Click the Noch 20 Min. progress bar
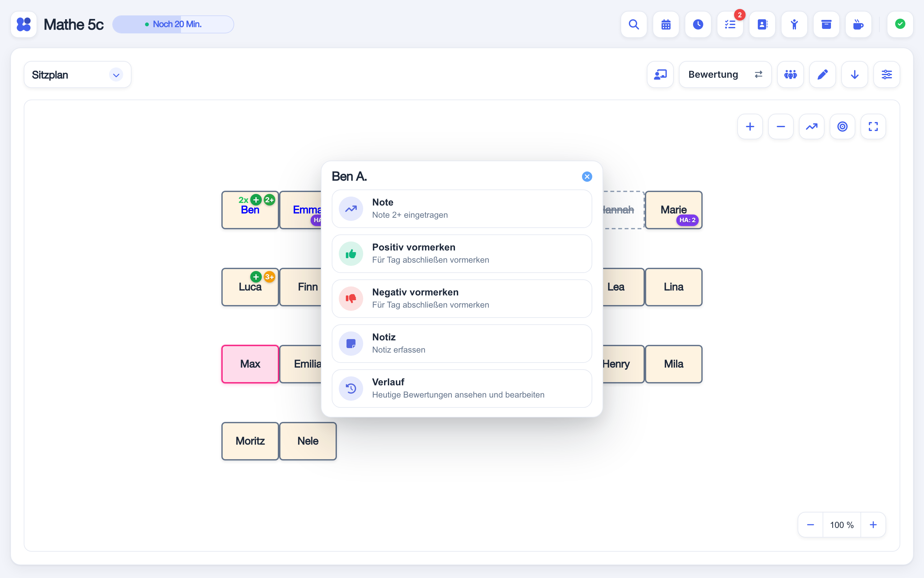 tap(173, 24)
